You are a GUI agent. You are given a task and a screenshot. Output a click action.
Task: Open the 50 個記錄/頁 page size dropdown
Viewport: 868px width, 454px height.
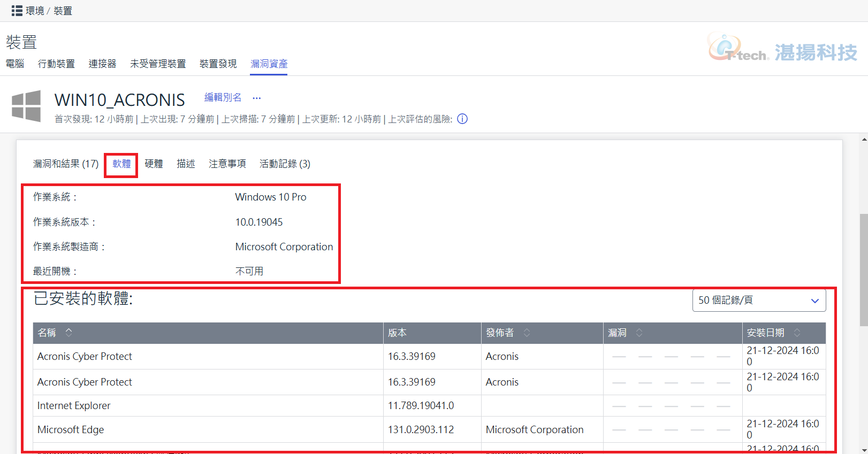coord(759,301)
